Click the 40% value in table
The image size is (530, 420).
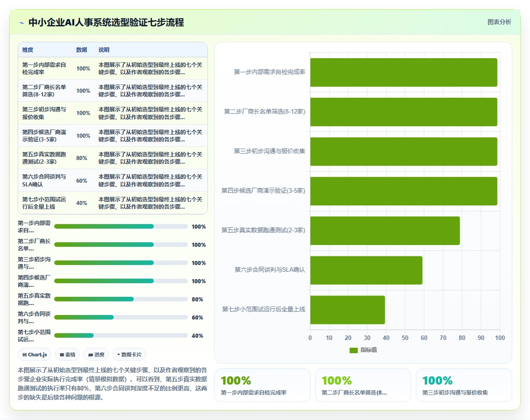tap(81, 203)
